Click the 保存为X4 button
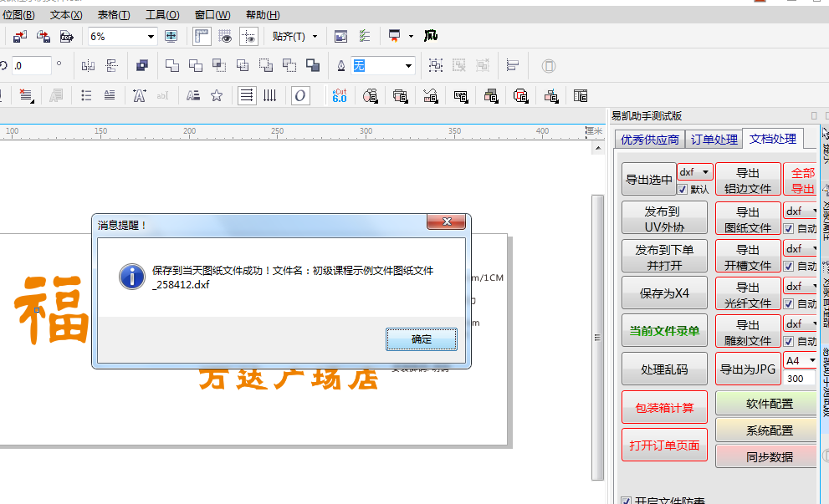Screen dimensions: 829x504 (x=664, y=293)
